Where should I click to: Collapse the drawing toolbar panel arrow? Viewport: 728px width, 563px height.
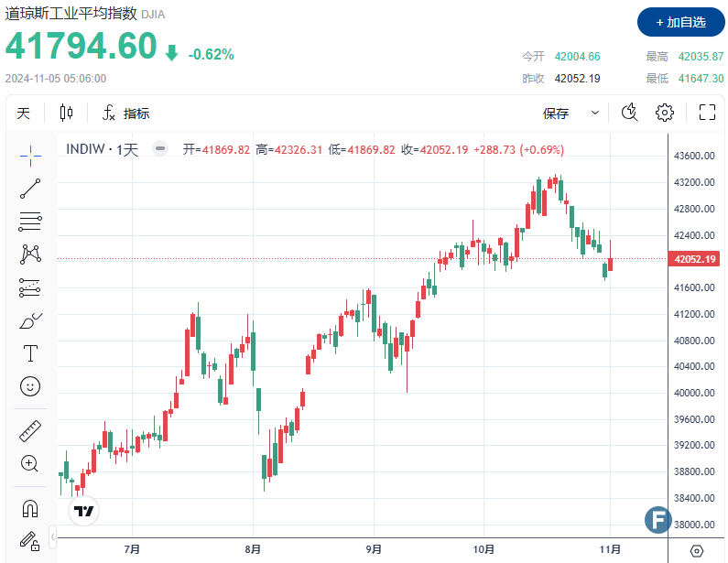point(52,537)
